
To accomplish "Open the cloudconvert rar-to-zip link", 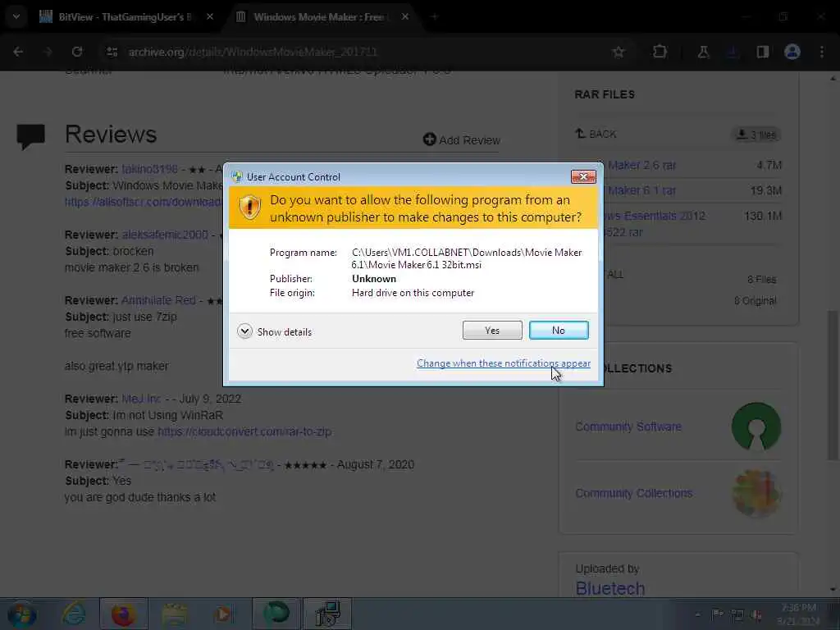I will (244, 431).
